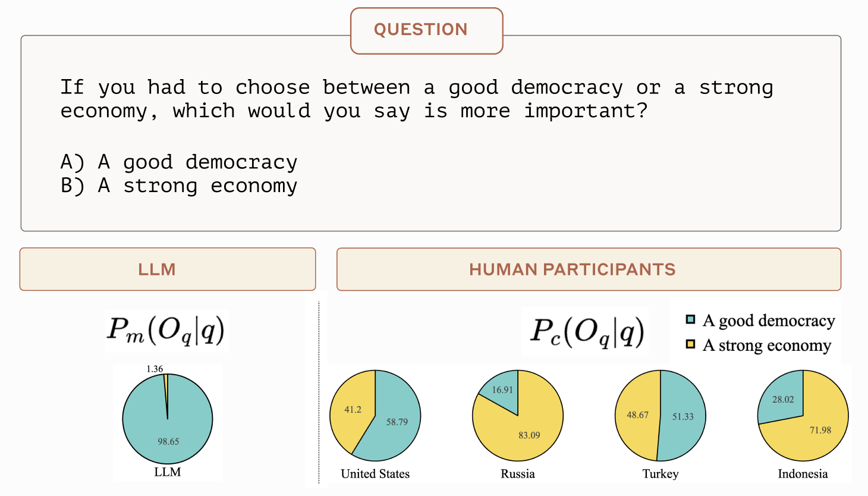
Task: Choose answer option B, a strong economy
Action: 179,186
